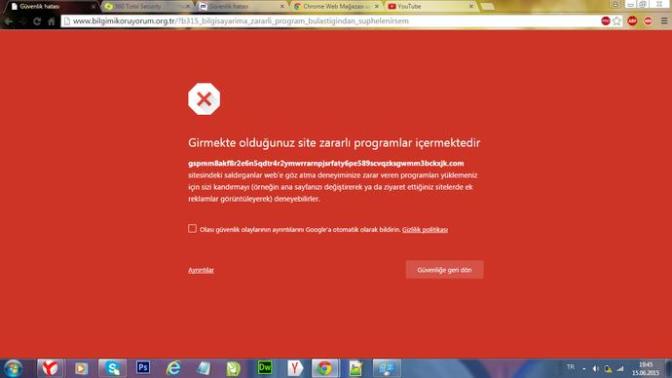
Task: Open the Ayrıntılar details link
Action: pyautogui.click(x=201, y=270)
